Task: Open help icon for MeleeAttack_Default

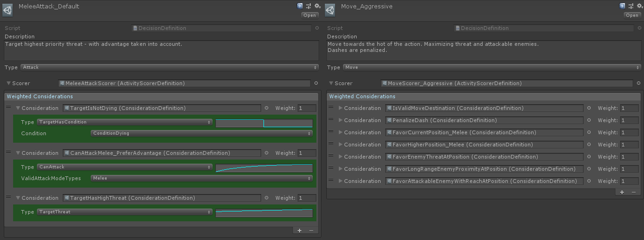Action: click(300, 6)
